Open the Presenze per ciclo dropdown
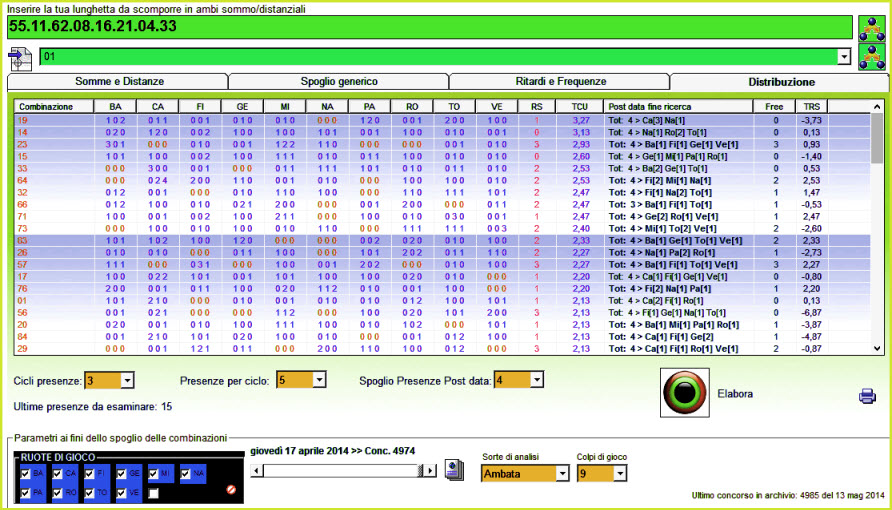The height and width of the screenshot is (510, 892). pos(319,380)
